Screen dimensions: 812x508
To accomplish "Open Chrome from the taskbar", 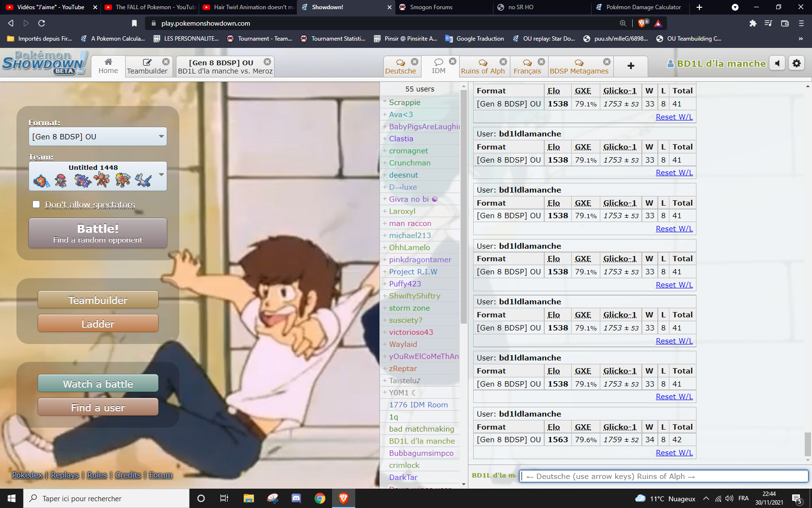I will point(320,498).
